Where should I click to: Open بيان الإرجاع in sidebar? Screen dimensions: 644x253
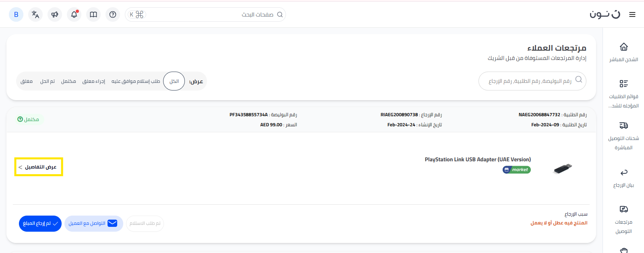[623, 178]
